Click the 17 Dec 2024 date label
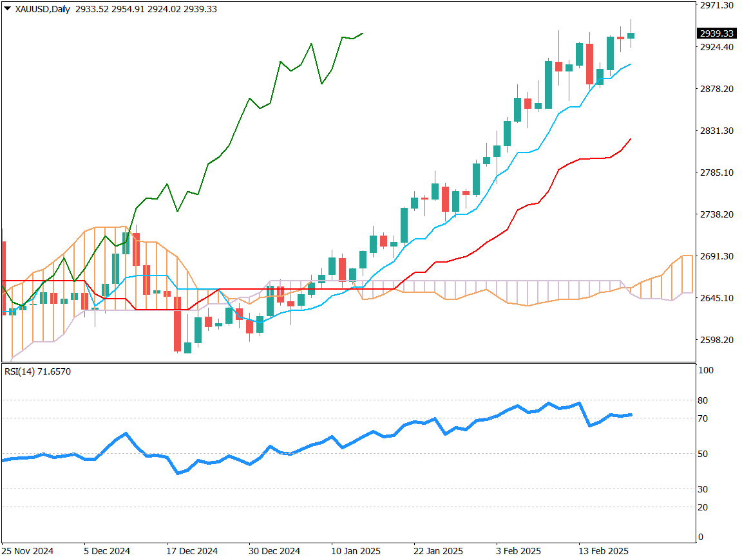The image size is (742, 560). [192, 551]
